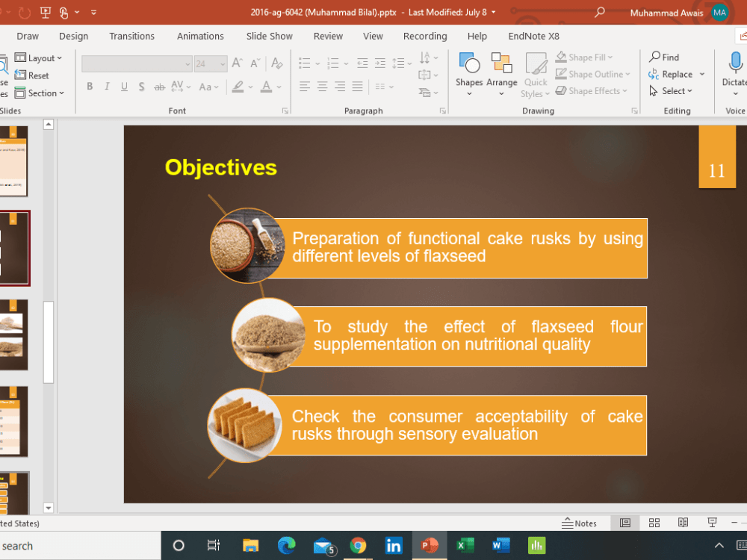This screenshot has width=747, height=560.
Task: Apply the font color
Action: (x=267, y=87)
